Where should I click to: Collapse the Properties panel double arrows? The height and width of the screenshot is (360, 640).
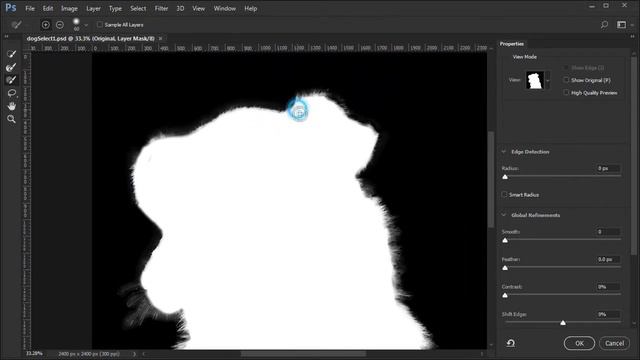coord(633,36)
